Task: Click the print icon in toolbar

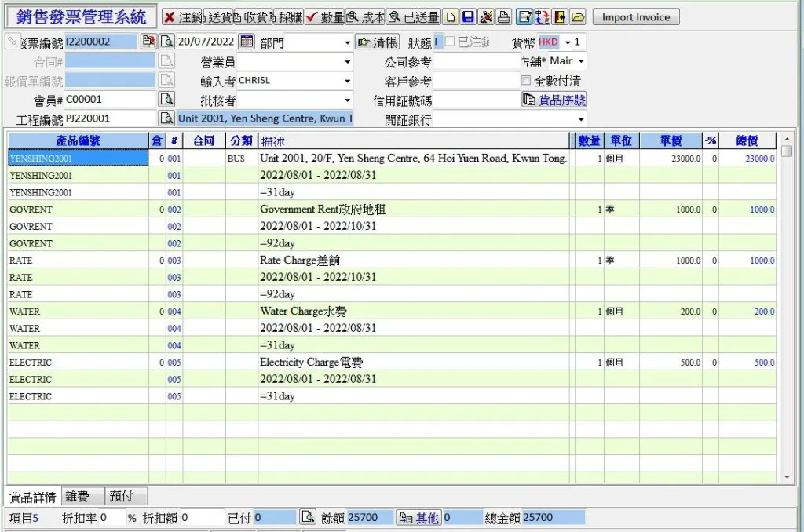Action: (504, 17)
